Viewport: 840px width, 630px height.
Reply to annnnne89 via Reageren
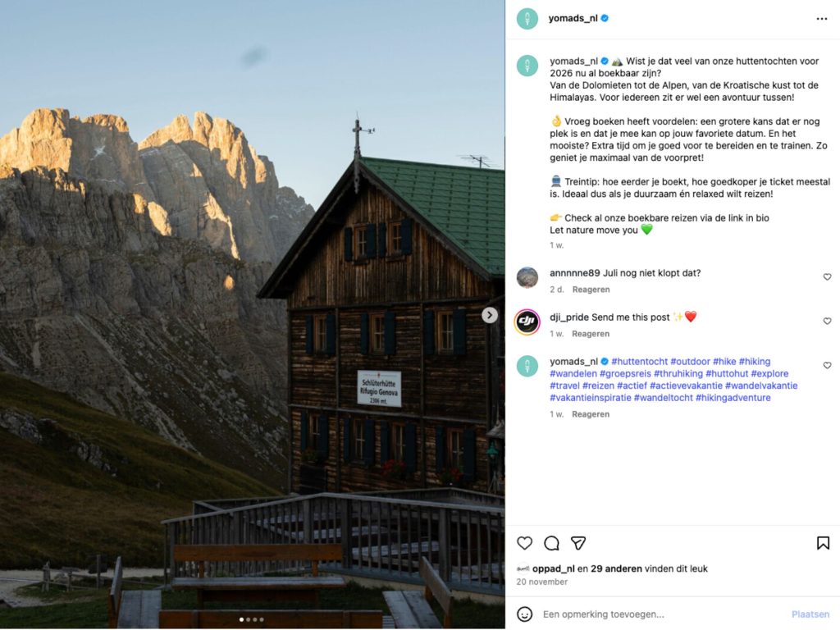pos(591,290)
